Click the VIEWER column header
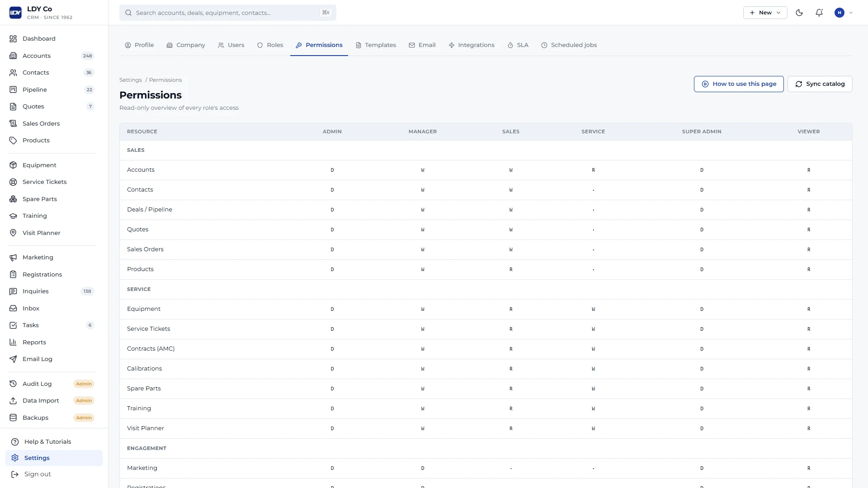Viewport: 868px width, 488px height. coord(808,132)
